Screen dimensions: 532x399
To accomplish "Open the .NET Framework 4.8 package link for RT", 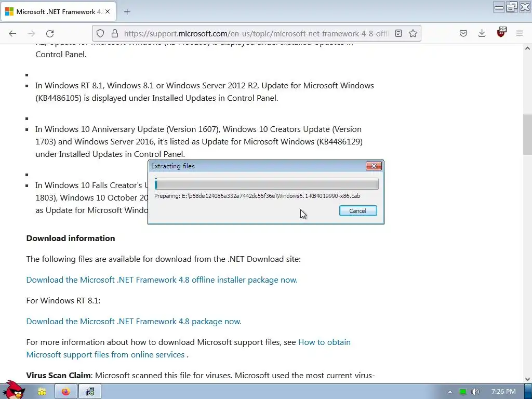I will click(134, 321).
